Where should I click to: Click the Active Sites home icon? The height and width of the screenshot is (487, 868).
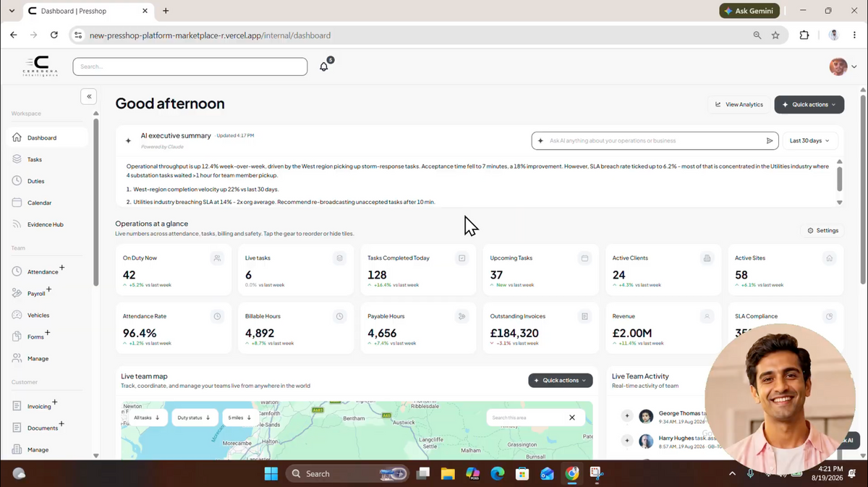click(x=829, y=258)
